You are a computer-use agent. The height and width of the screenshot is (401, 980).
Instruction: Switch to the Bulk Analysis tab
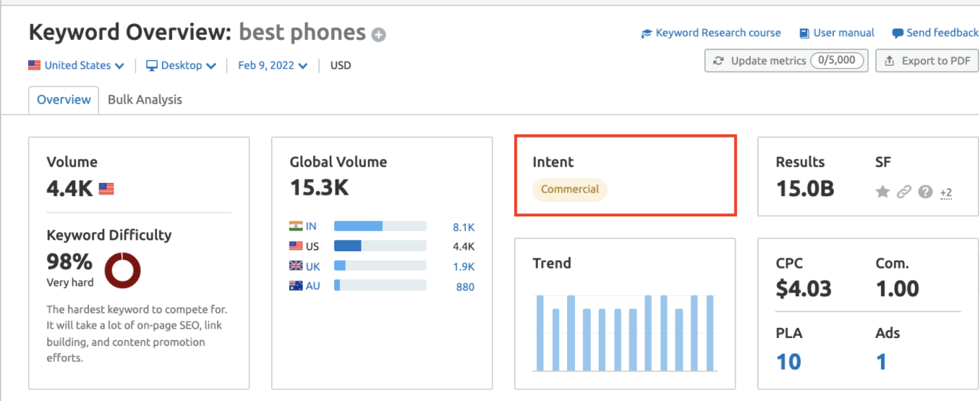pos(145,100)
